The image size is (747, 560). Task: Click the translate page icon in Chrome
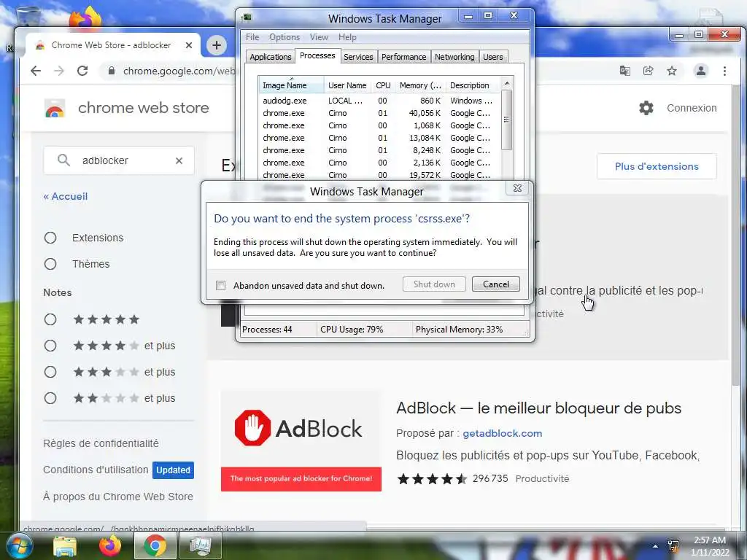click(624, 71)
